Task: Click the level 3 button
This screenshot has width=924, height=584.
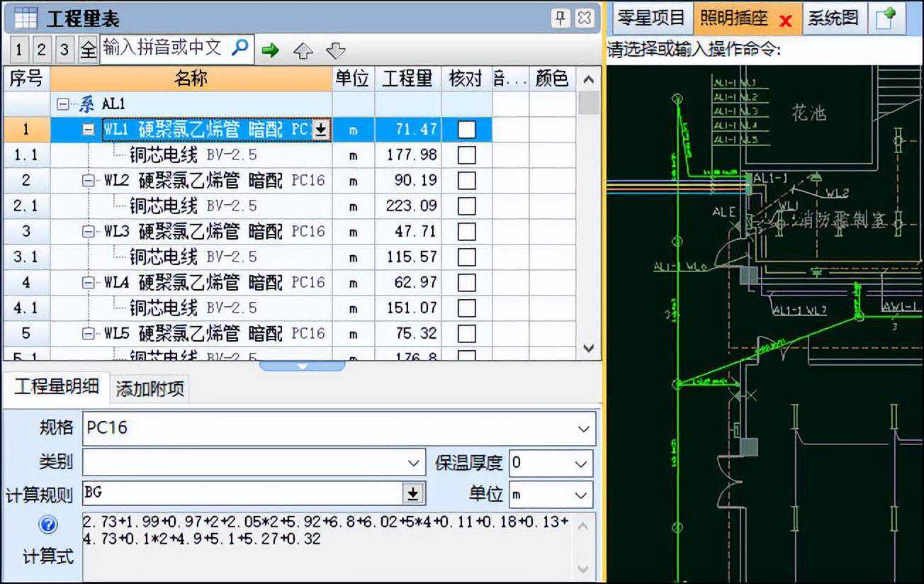Action: [x=64, y=50]
